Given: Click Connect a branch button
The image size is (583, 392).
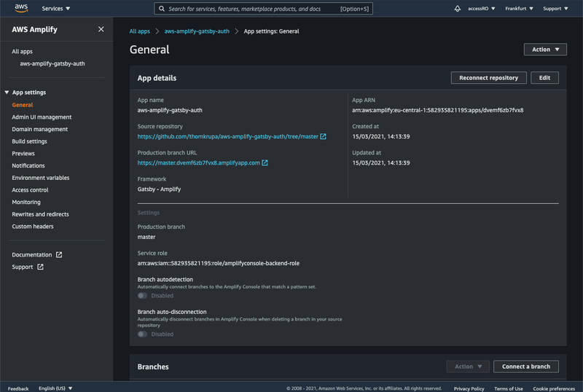Looking at the screenshot, I should [x=525, y=366].
